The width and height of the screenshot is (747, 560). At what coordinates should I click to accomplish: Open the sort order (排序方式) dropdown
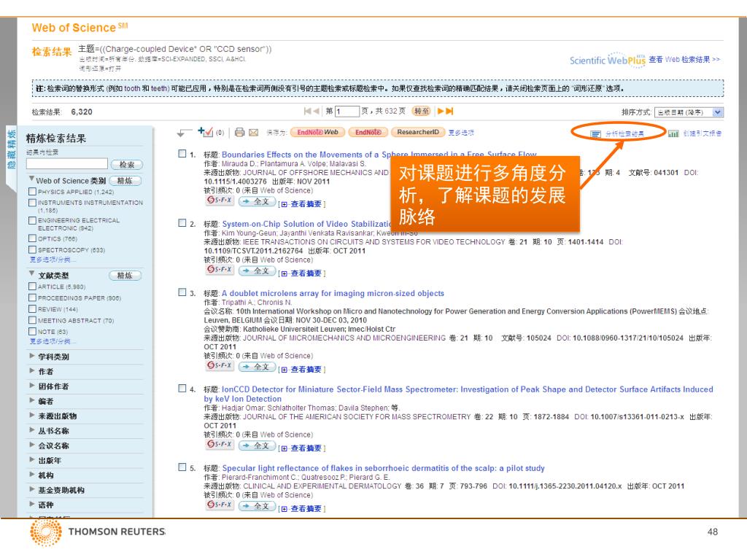(689, 112)
